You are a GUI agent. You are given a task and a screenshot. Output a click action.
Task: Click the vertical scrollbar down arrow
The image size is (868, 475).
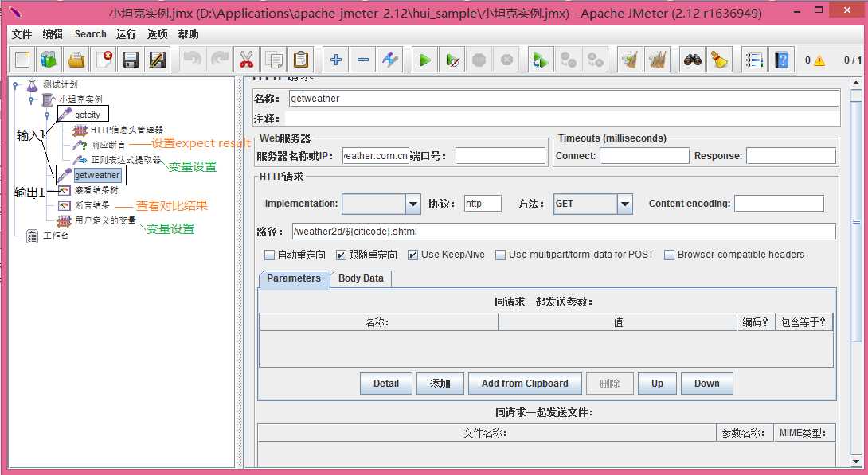click(x=856, y=460)
